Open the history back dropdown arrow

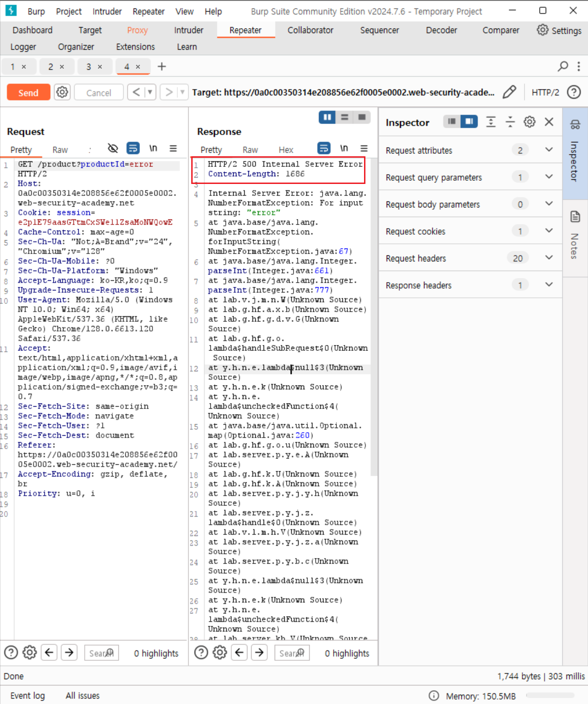[150, 92]
